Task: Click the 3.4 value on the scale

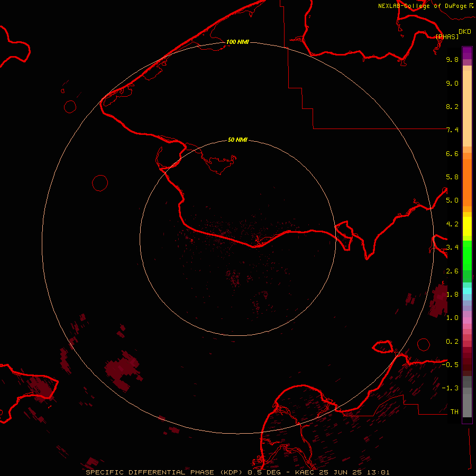Action: [x=452, y=248]
